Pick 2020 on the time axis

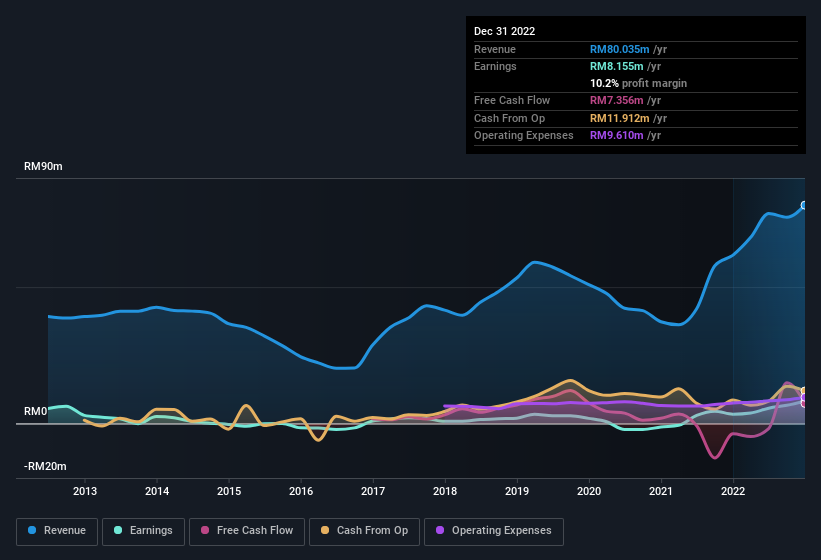pos(589,491)
